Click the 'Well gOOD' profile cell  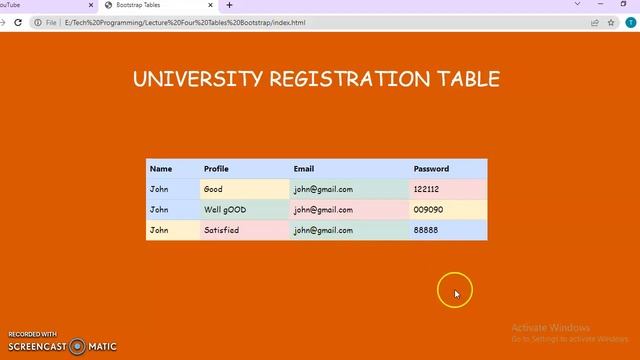coord(244,210)
